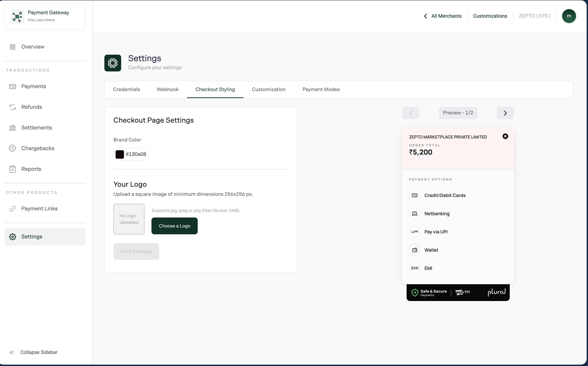Click the Settlements bank icon
Screen dimensions: 588x366
pos(13,127)
